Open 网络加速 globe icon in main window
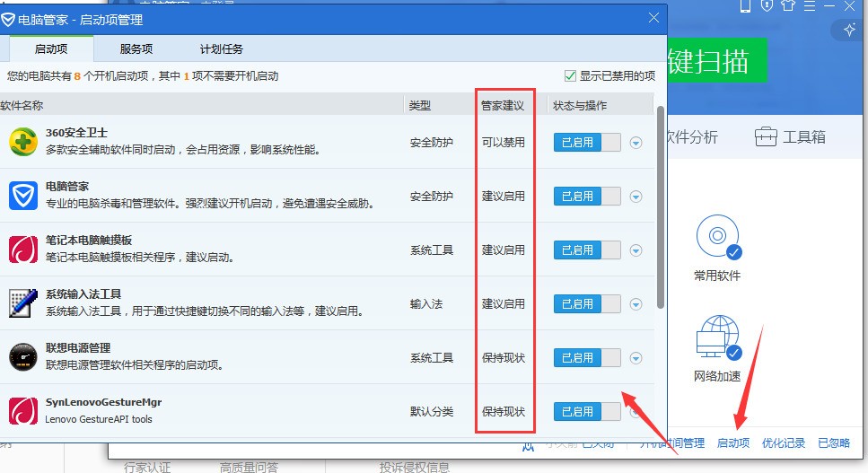This screenshot has height=473, width=868. pos(718,337)
